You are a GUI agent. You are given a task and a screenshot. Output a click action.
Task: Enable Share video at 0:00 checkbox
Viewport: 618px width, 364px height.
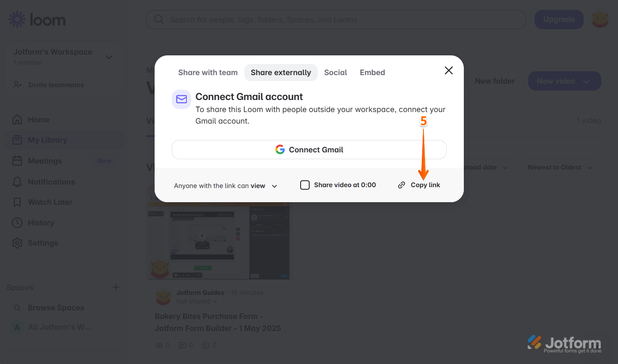coord(305,185)
